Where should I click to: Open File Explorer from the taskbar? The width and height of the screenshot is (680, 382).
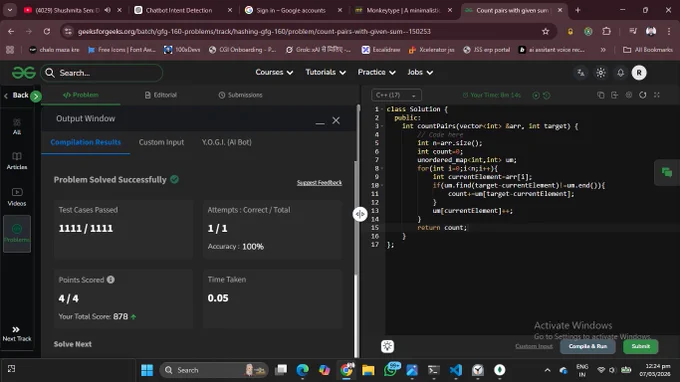point(368,370)
